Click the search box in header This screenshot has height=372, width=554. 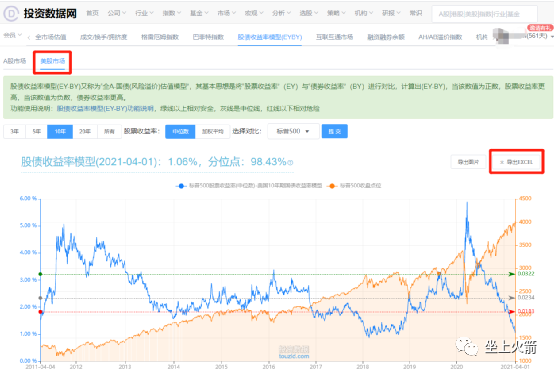click(484, 14)
